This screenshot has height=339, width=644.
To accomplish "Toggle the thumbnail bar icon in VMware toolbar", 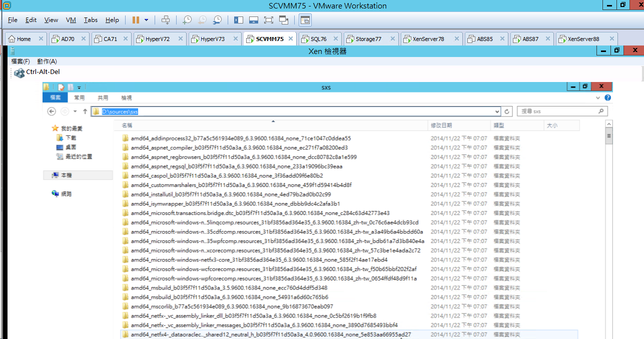I will click(x=253, y=20).
